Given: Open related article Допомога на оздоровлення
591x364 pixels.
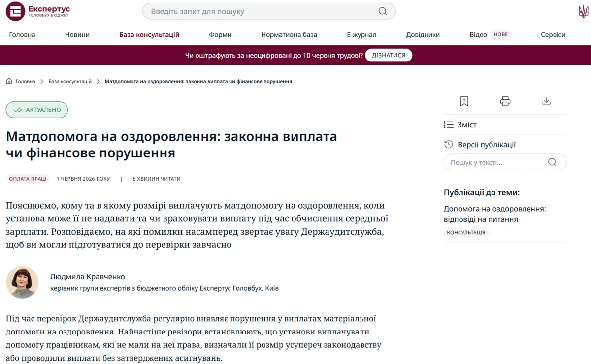Looking at the screenshot, I should pyautogui.click(x=495, y=214).
